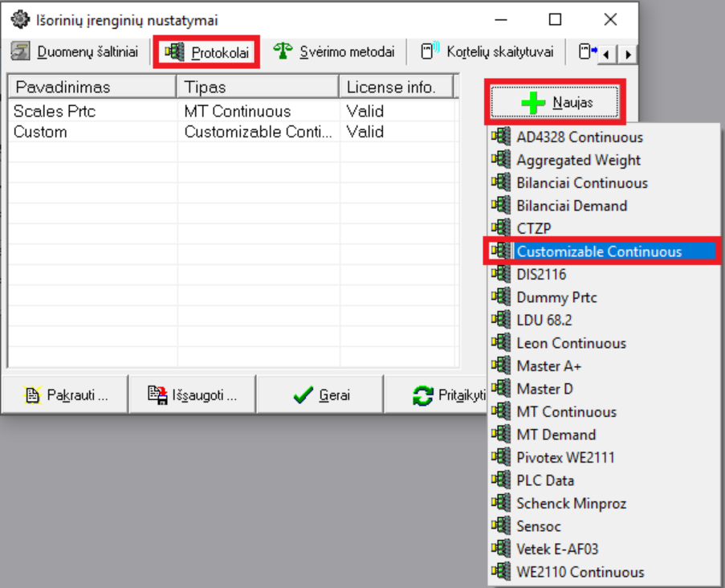The height and width of the screenshot is (588, 725).
Task: Pick MT Demand from the protocol menu
Action: click(556, 435)
